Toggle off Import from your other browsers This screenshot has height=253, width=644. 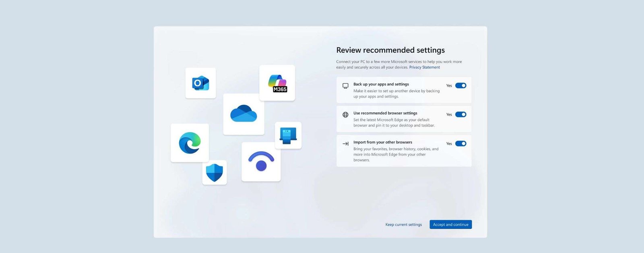461,143
